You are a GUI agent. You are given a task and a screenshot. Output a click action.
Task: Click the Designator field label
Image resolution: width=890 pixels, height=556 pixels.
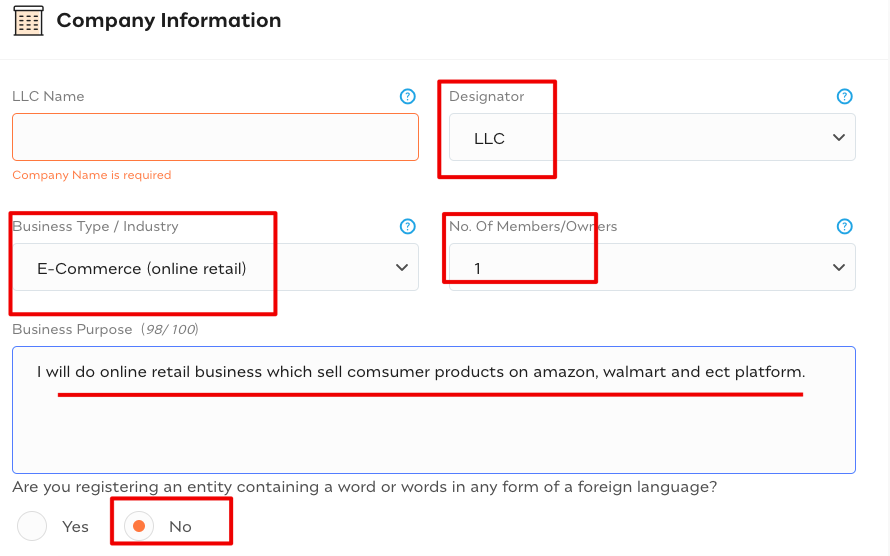pyautogui.click(x=486, y=97)
